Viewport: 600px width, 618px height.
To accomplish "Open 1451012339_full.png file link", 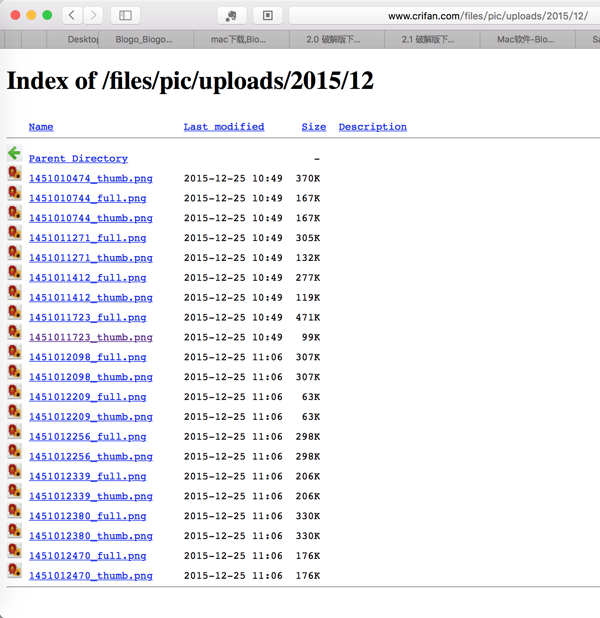I will tap(88, 477).
